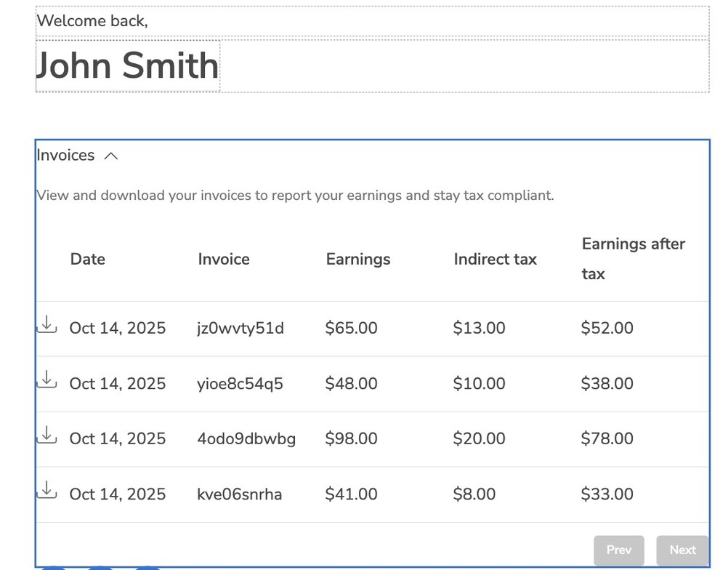Download invoice jz0wvty51d
Viewport: 728px width, 570px height.
tap(46, 325)
